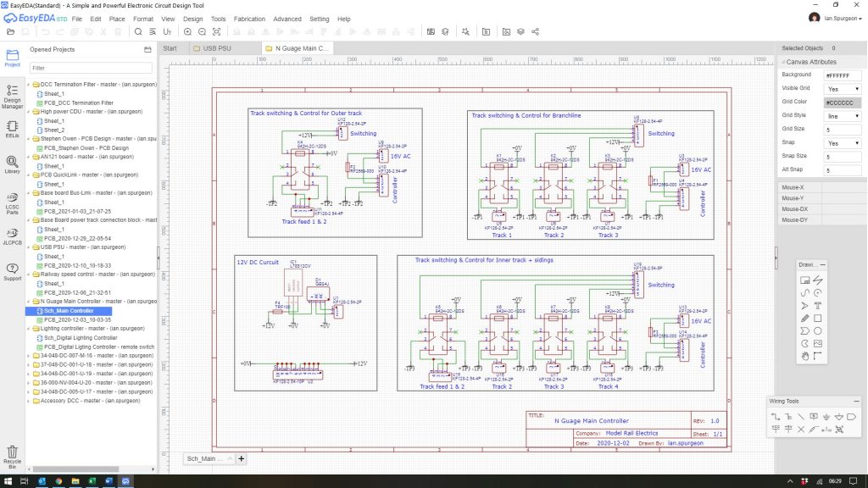Add a new sheet with plus button
This screenshot has width=868, height=488.
(x=242, y=458)
